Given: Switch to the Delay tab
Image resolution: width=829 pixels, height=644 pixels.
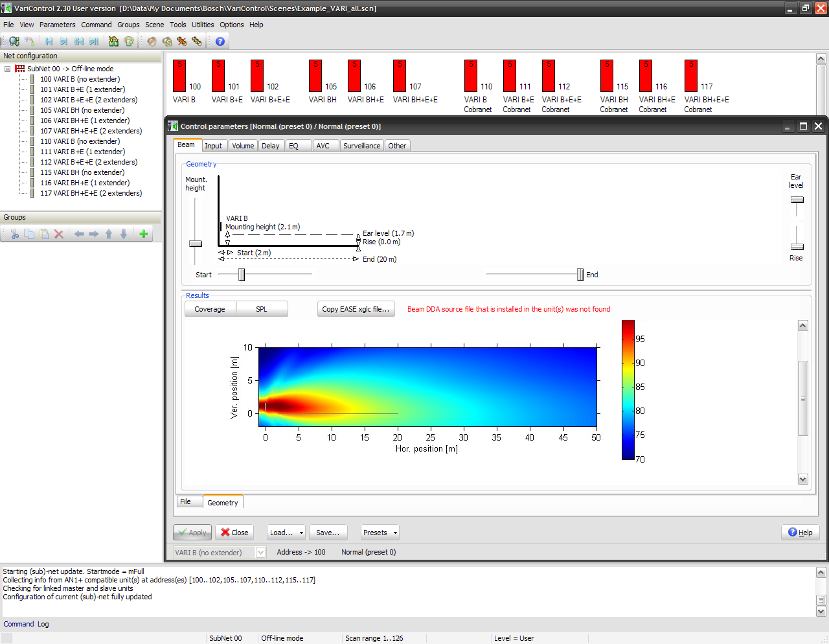Looking at the screenshot, I should [271, 146].
